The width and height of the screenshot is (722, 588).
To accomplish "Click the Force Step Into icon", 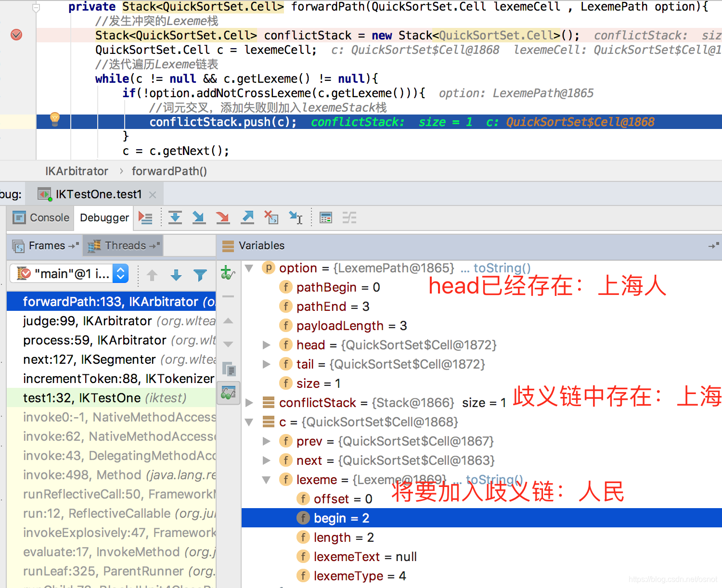I will (223, 218).
